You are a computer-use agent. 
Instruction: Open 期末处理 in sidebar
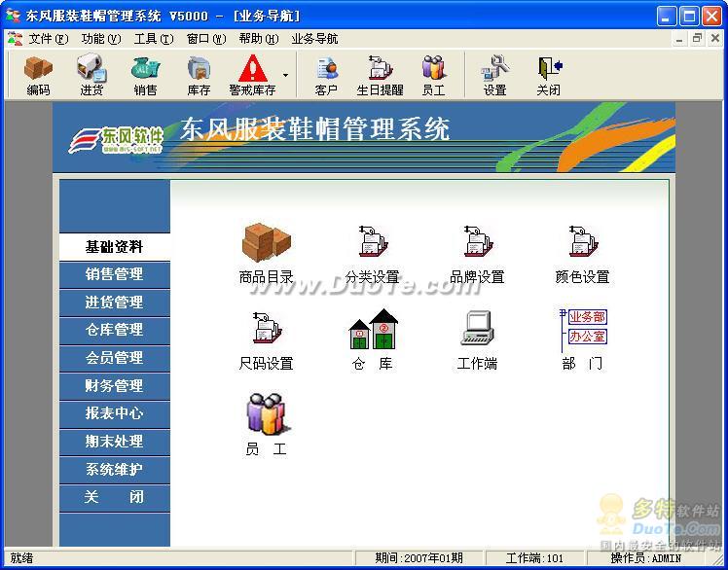115,442
